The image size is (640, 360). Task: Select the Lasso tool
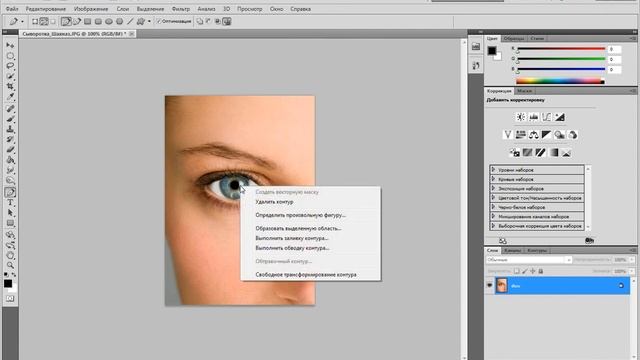click(10, 66)
